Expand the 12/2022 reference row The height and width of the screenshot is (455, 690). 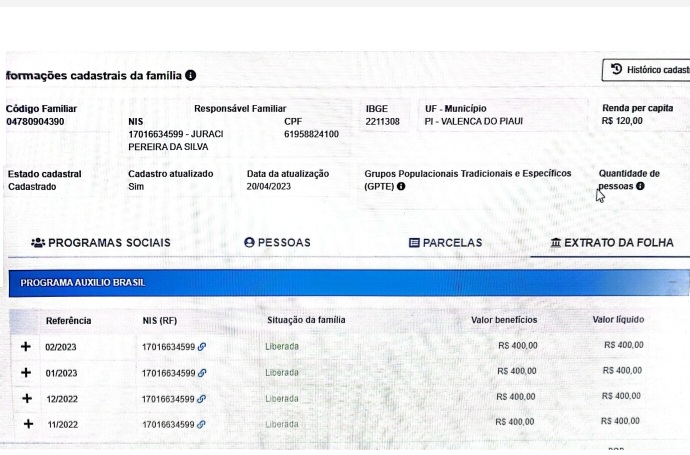tap(26, 398)
